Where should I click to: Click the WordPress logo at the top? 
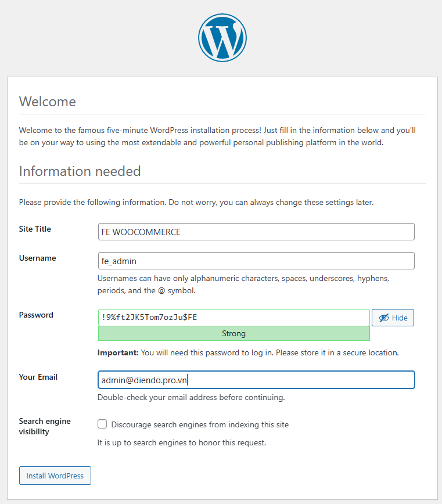pyautogui.click(x=222, y=38)
